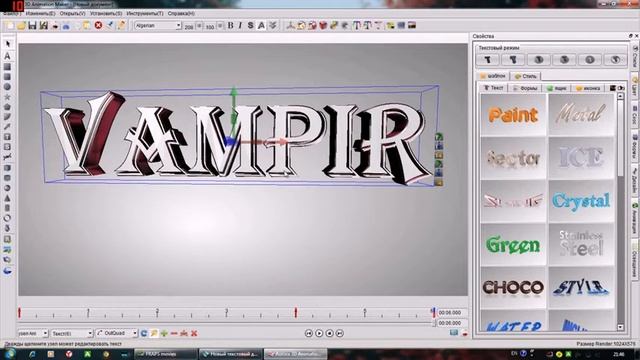The height and width of the screenshot is (360, 640).
Task: Click the key icon beside OutQuad
Action: [x=154, y=333]
